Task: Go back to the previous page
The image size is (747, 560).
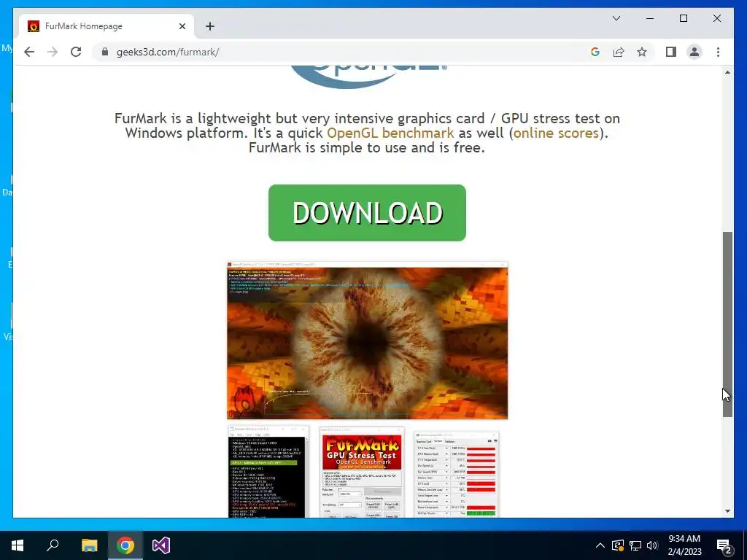Action: tap(29, 52)
